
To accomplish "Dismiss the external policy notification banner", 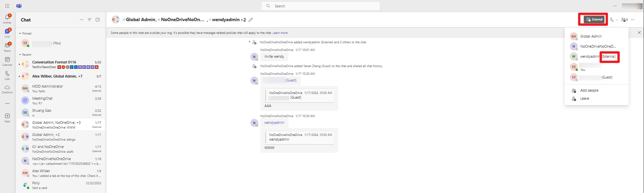I will [639, 33].
